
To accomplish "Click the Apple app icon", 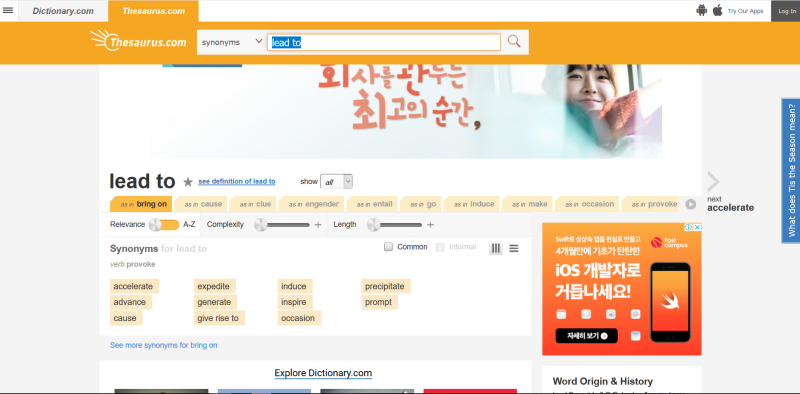I will coord(718,10).
